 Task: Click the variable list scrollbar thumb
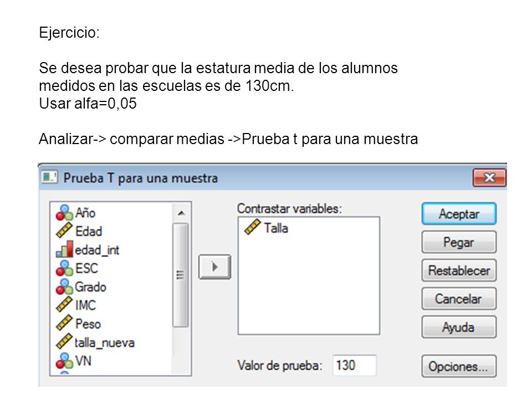tap(181, 275)
